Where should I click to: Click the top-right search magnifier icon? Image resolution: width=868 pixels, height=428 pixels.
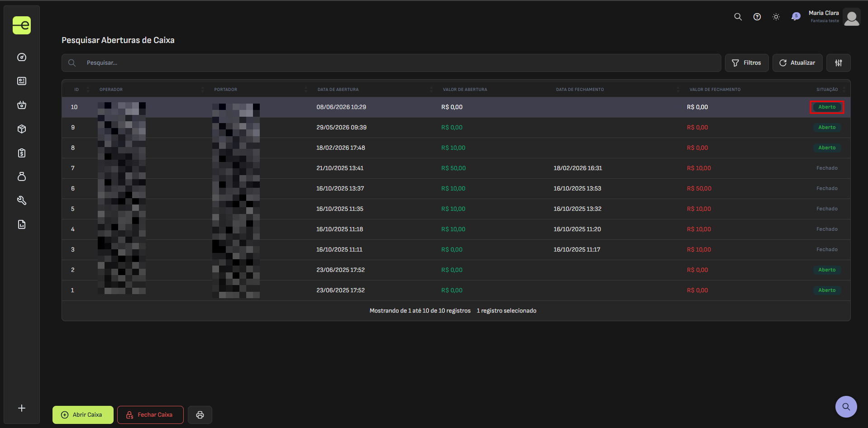pyautogui.click(x=738, y=17)
